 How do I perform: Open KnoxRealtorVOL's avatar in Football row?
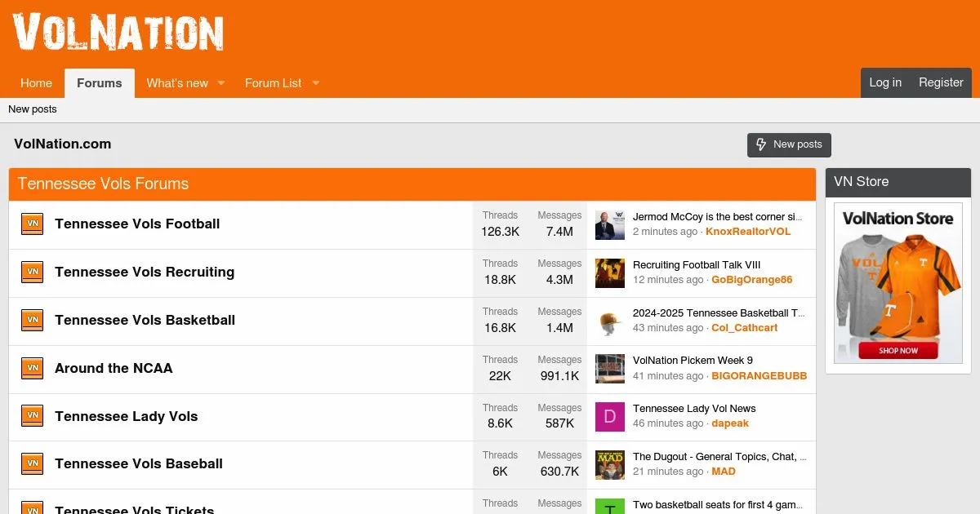610,224
